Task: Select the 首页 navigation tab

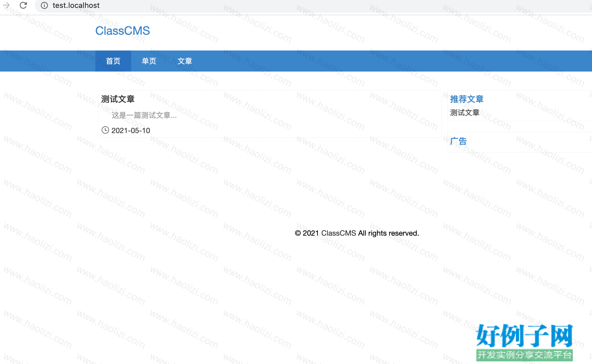Action: (x=113, y=61)
